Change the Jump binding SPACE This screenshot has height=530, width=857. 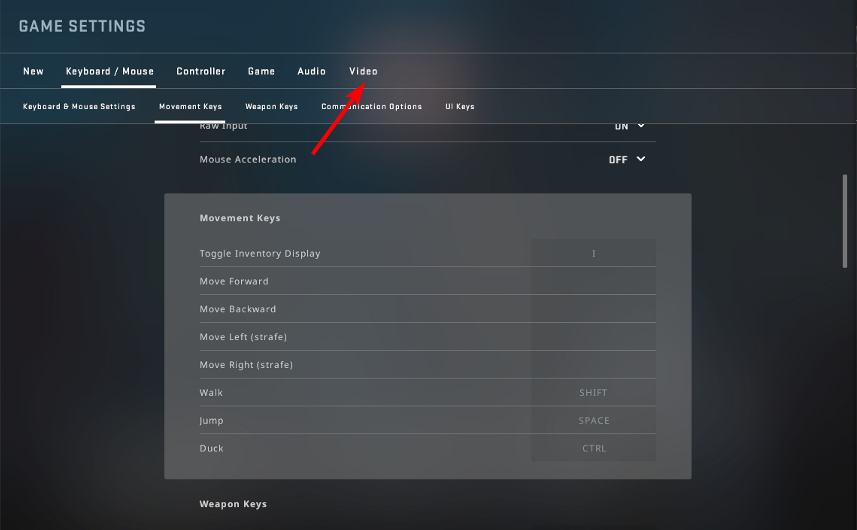pyautogui.click(x=594, y=420)
